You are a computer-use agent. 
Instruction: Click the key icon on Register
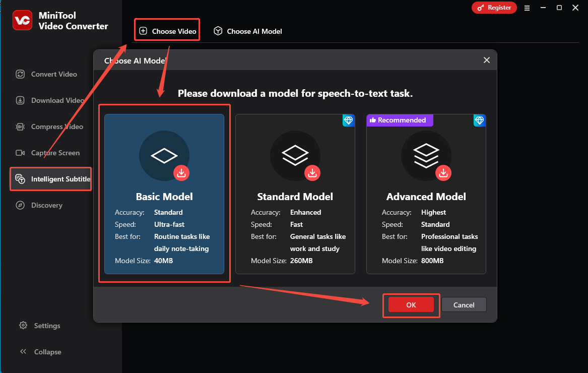click(x=480, y=8)
